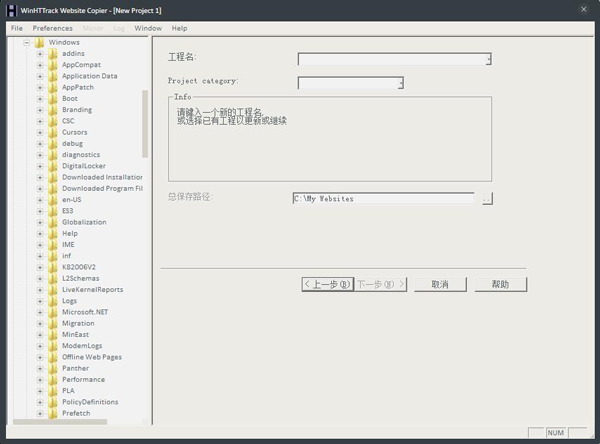This screenshot has height=444, width=600.
Task: Click the CSC folder icon
Action: [x=53, y=121]
